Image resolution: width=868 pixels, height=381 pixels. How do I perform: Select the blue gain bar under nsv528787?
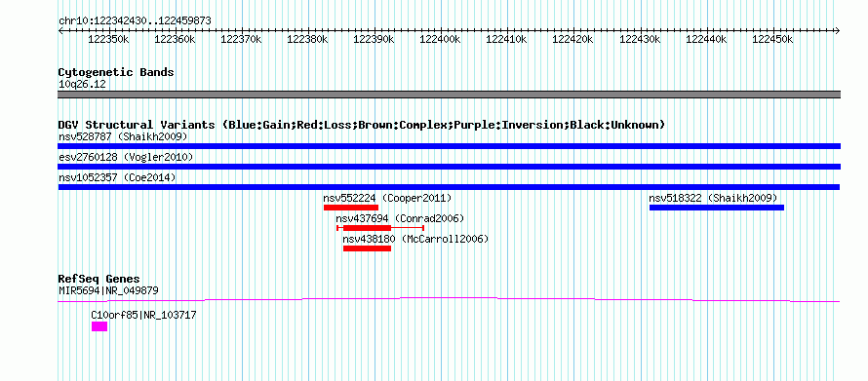(449, 146)
